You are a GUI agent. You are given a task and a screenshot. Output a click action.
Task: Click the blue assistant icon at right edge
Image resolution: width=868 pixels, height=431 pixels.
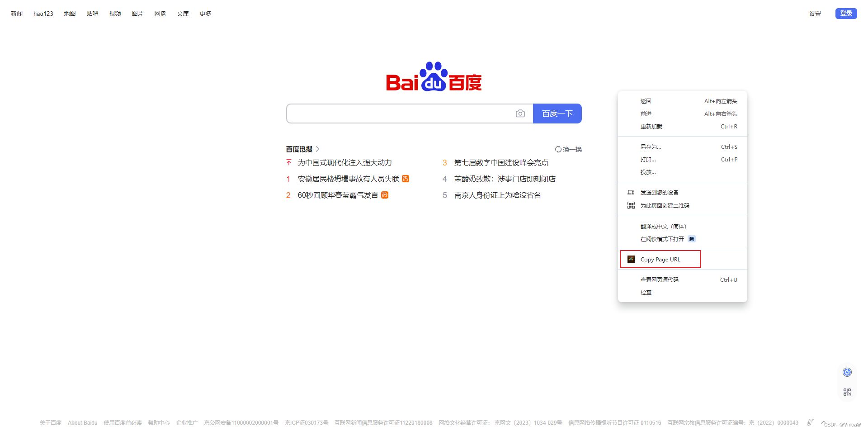pyautogui.click(x=847, y=372)
